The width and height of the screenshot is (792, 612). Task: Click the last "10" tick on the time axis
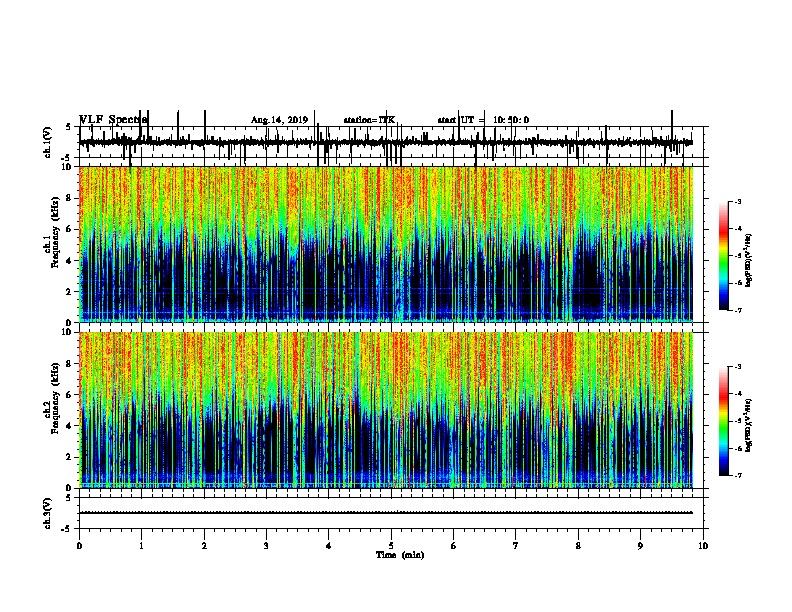pyautogui.click(x=703, y=546)
